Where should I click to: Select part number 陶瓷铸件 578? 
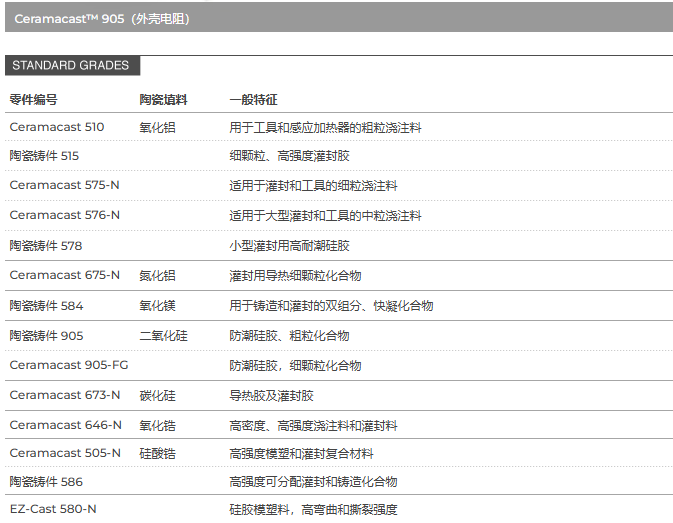coord(45,246)
